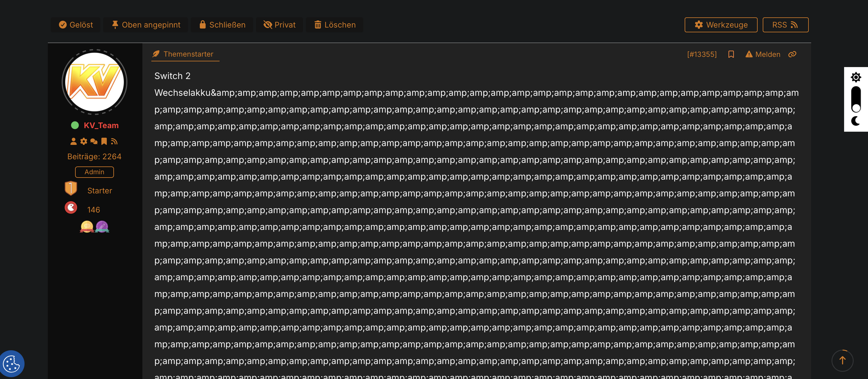The width and height of the screenshot is (868, 379).
Task: Open the KV_Team username link
Action: pos(101,125)
